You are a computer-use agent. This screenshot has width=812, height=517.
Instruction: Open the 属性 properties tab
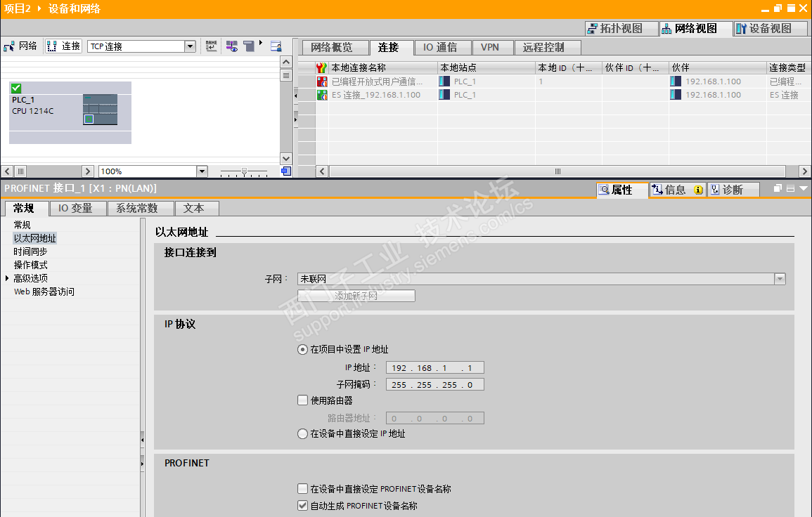click(x=621, y=190)
